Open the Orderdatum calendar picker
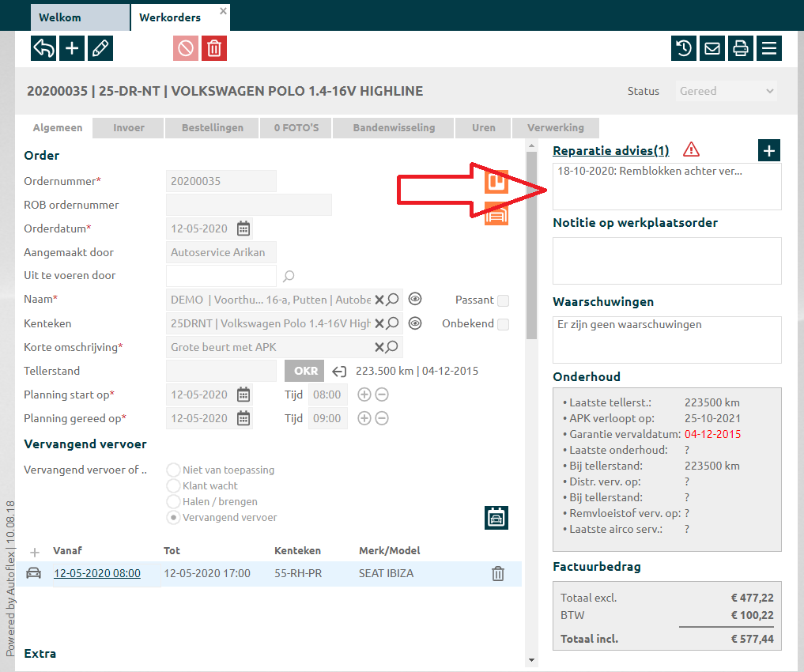The height and width of the screenshot is (672, 804). [x=243, y=228]
